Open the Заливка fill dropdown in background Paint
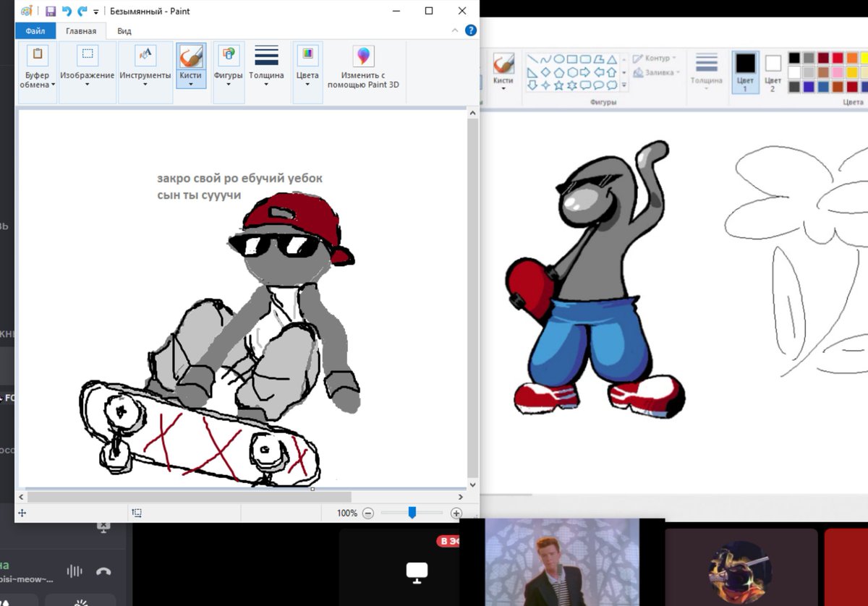This screenshot has width=868, height=606. 655,72
